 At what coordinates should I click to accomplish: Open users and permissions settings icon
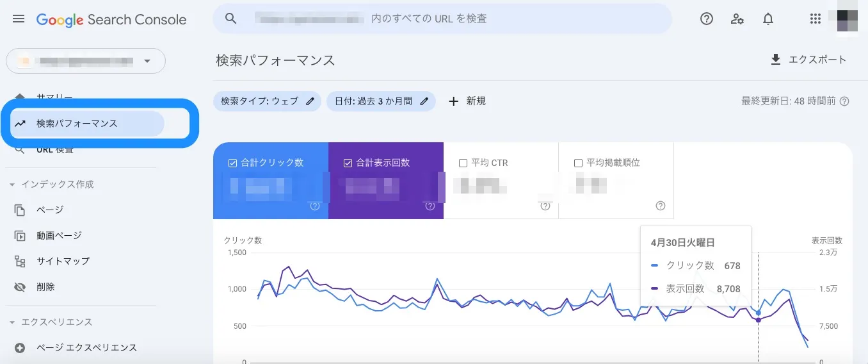[x=737, y=19]
